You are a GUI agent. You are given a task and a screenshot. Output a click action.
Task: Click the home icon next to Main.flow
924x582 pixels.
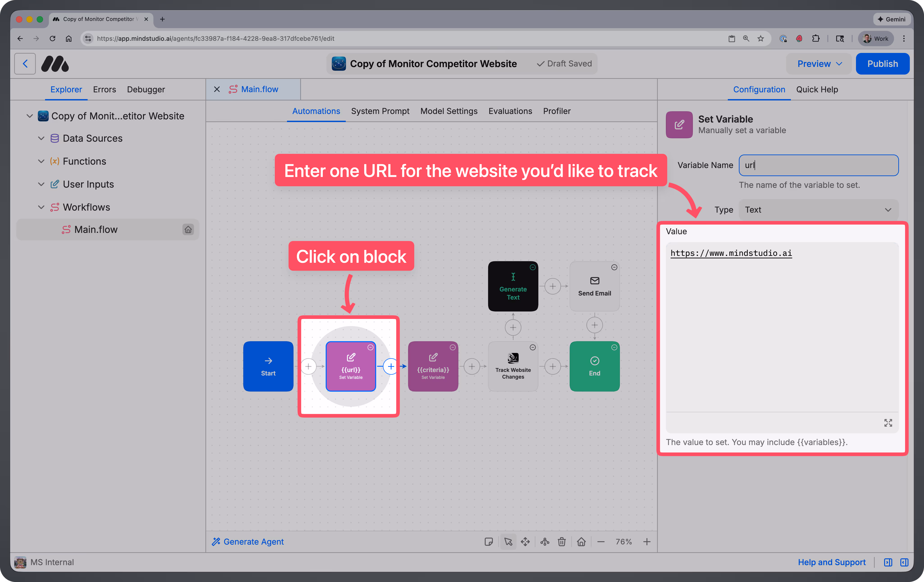coord(188,230)
